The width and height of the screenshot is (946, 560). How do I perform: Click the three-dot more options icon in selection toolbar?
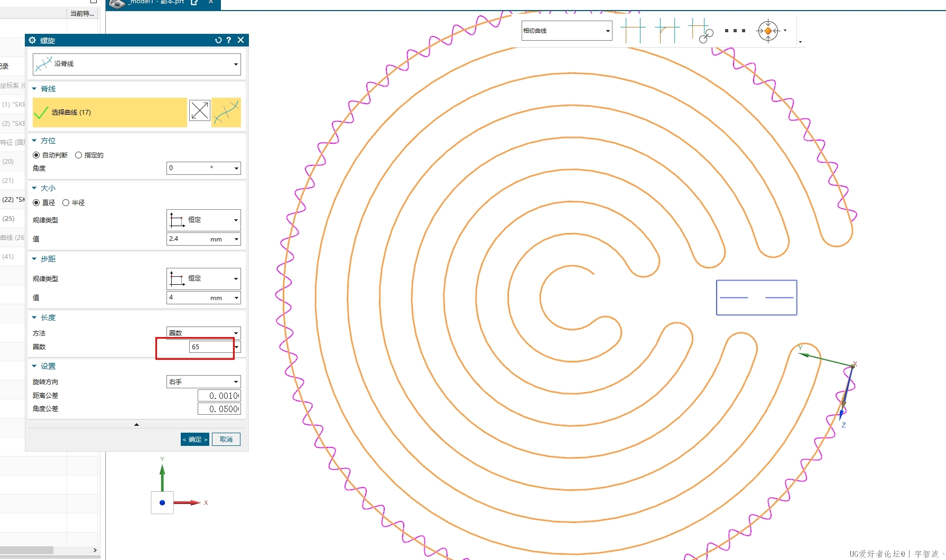click(x=735, y=31)
